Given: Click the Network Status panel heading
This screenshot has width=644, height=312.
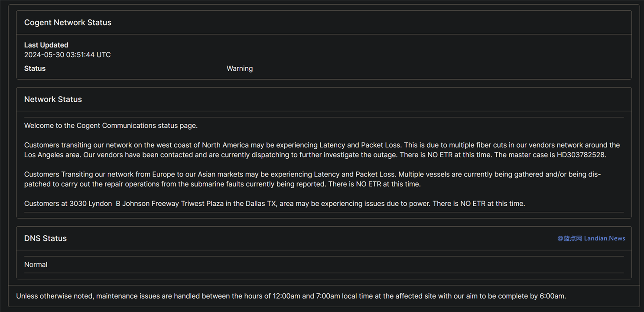Looking at the screenshot, I should (x=53, y=99).
